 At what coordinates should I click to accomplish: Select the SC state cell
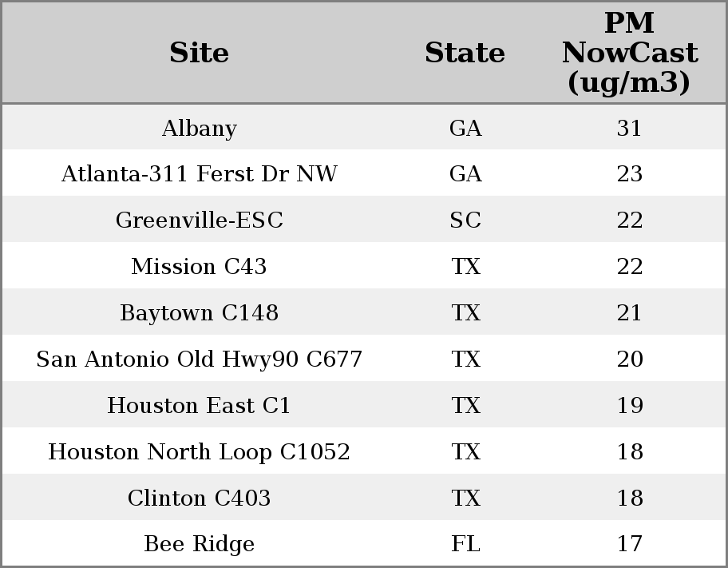(x=465, y=220)
